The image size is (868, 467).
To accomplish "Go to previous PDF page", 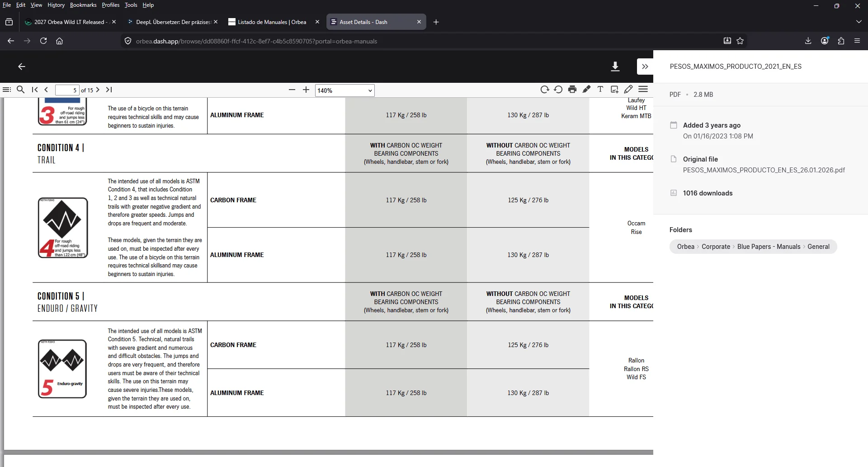I will point(46,90).
